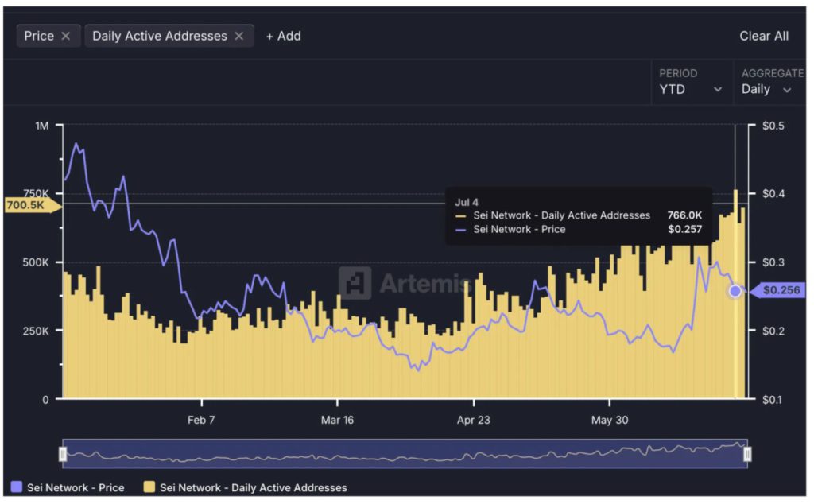
Task: Click Clear All to reset metrics
Action: (x=764, y=37)
